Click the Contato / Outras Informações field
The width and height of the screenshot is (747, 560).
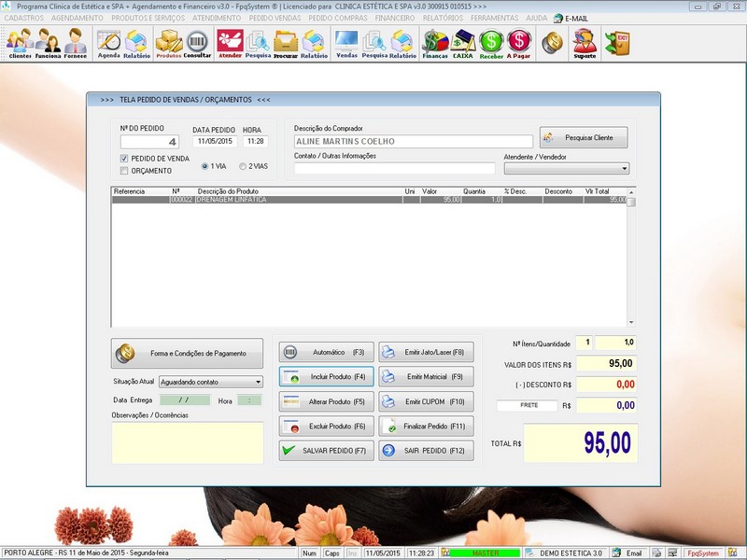pyautogui.click(x=394, y=168)
